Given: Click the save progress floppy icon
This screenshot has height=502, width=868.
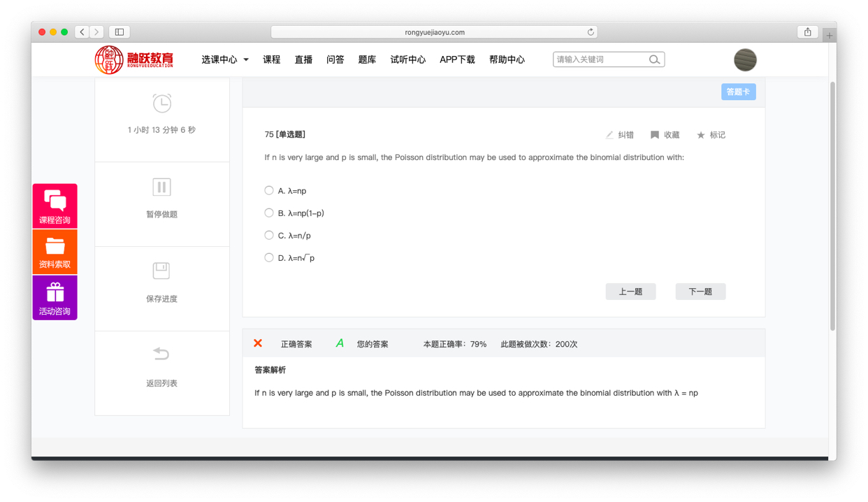Looking at the screenshot, I should (x=161, y=271).
